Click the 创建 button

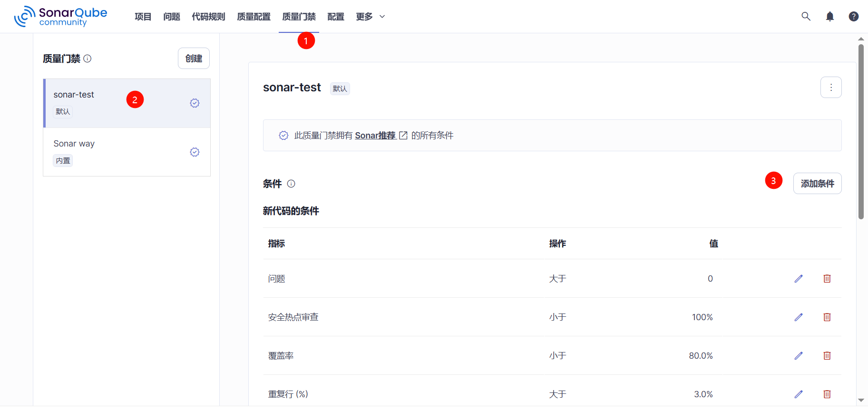(194, 59)
